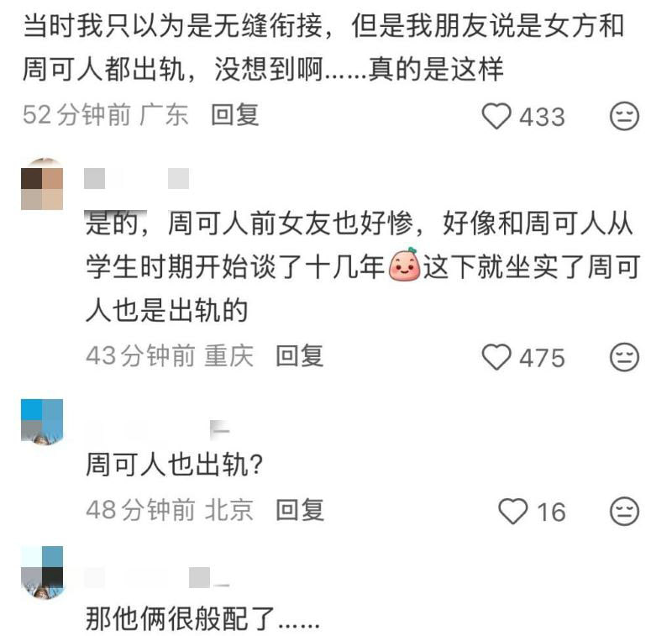Open the Chongqing commenter's pixelated avatar
Image resolution: width=672 pixels, height=636 pixels.
[42, 184]
